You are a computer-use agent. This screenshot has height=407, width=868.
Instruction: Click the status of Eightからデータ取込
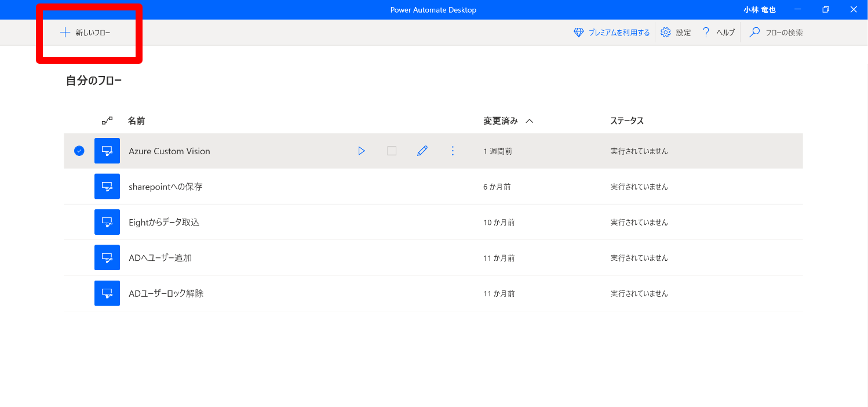tap(639, 222)
